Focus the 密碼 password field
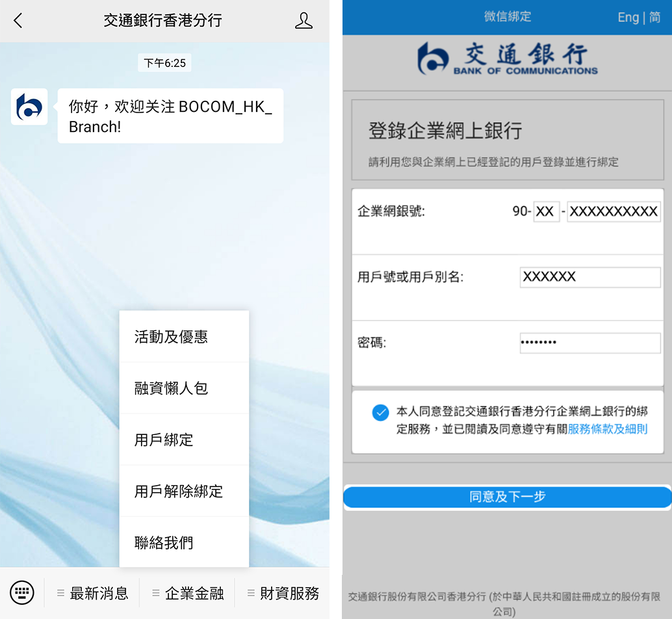Image resolution: width=672 pixels, height=619 pixels. point(590,343)
